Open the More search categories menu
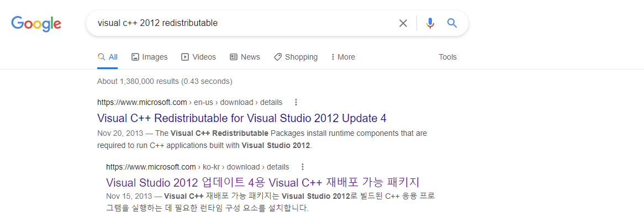This screenshot has width=644, height=222. [343, 57]
